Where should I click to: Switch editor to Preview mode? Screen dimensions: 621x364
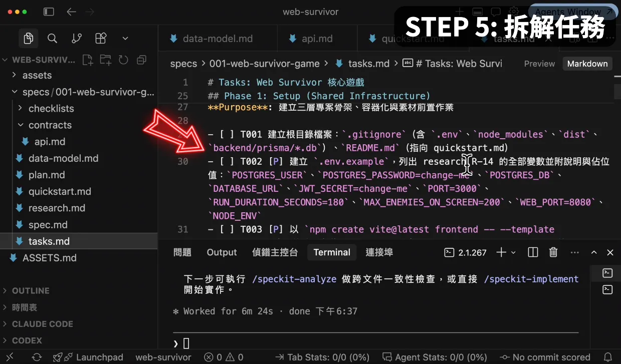[x=539, y=64]
